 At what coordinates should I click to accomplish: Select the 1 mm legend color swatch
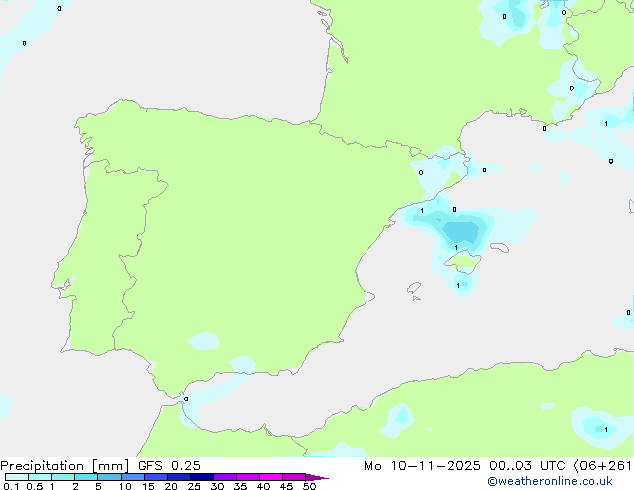click(x=63, y=477)
